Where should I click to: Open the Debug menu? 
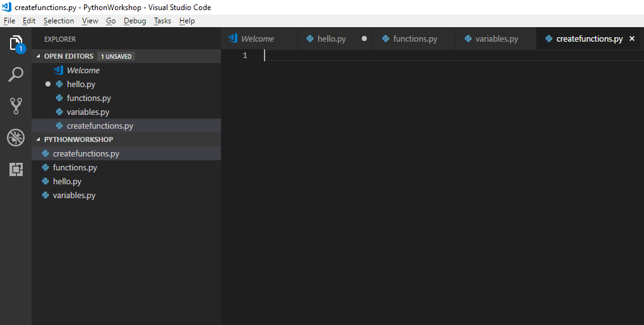[134, 21]
